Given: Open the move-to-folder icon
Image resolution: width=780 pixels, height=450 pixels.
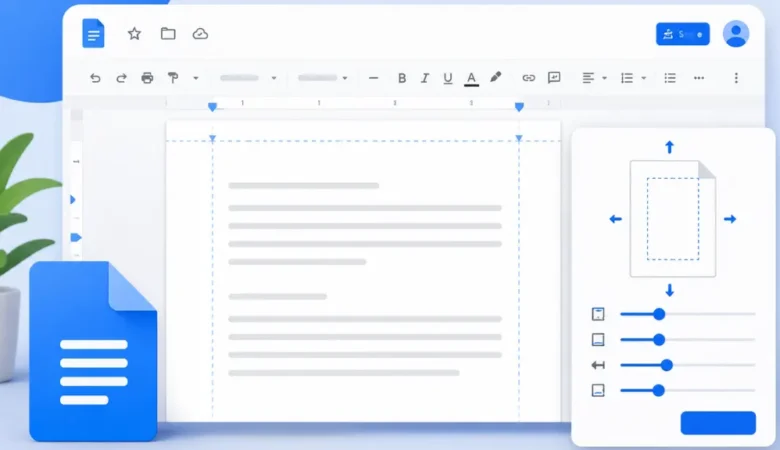Looking at the screenshot, I should click(168, 34).
